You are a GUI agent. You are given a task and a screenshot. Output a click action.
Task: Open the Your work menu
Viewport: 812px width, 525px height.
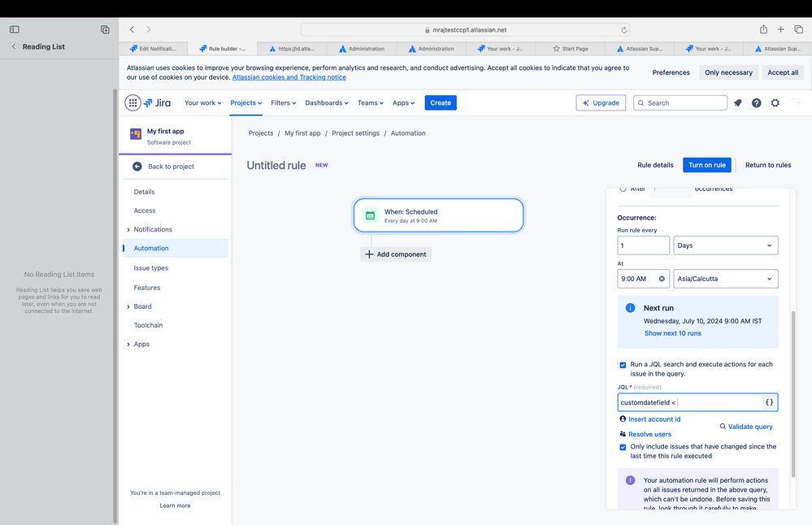[202, 103]
